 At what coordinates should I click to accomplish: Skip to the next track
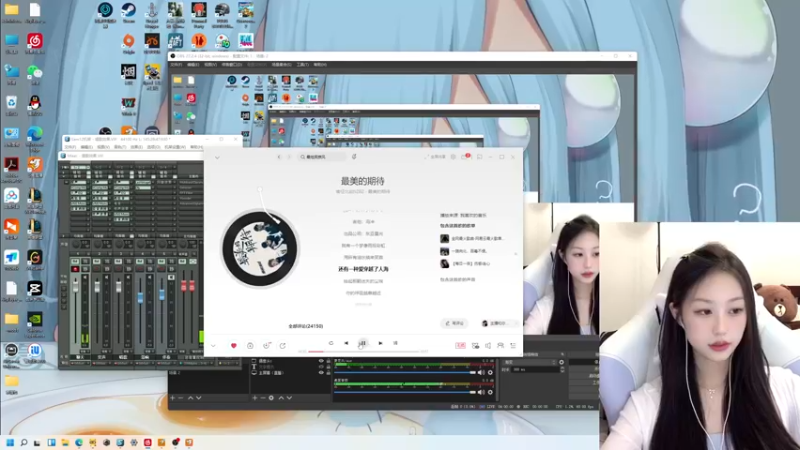tap(380, 343)
